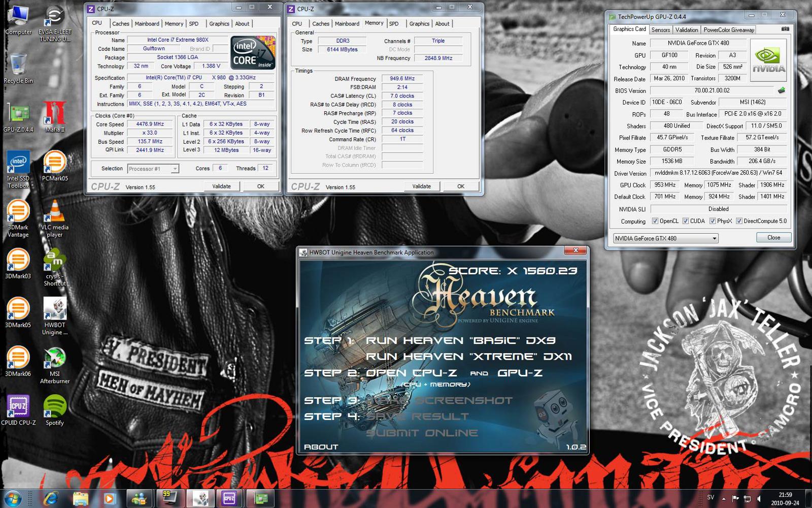The image size is (812, 508).
Task: Switch to Sensors tab in GPU-Z
Action: [x=661, y=30]
